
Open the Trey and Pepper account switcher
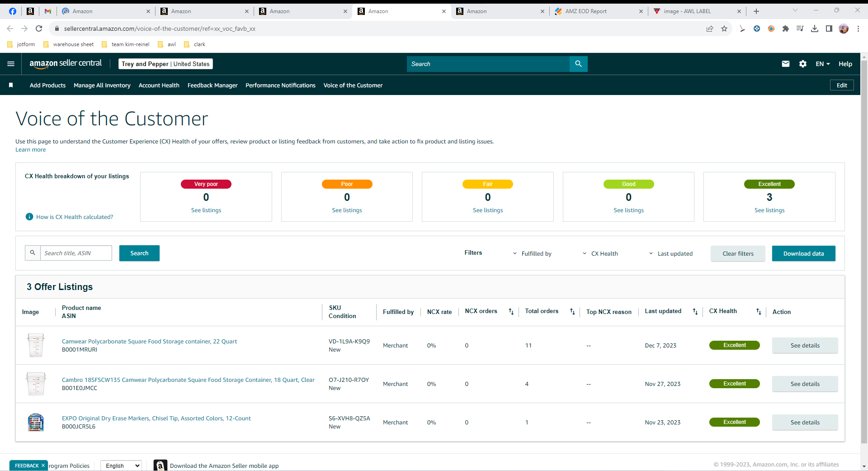click(x=165, y=64)
